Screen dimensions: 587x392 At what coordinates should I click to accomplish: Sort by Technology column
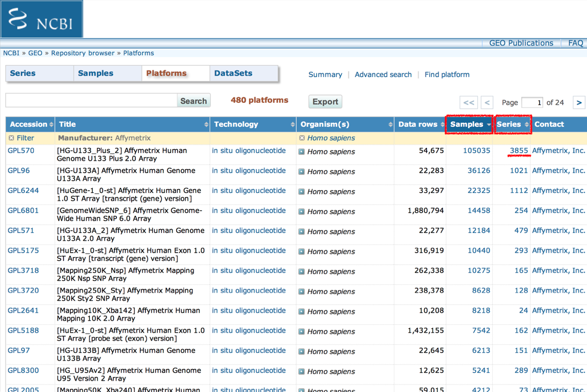point(253,124)
